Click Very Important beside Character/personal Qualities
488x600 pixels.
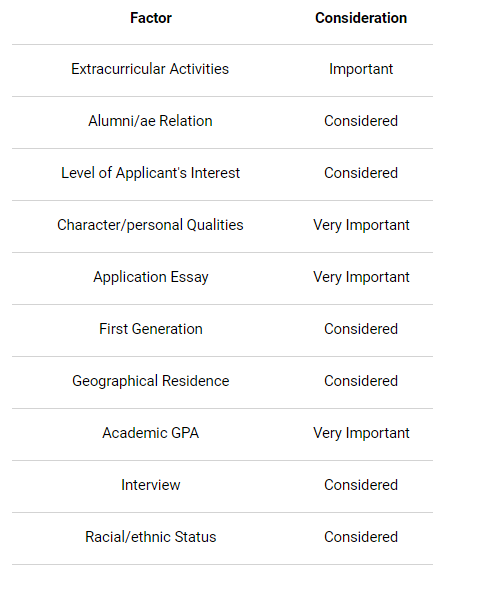[x=361, y=225]
